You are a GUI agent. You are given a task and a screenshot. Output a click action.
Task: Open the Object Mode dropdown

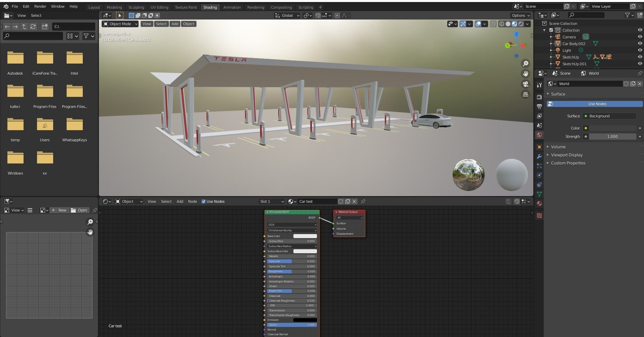pos(120,24)
